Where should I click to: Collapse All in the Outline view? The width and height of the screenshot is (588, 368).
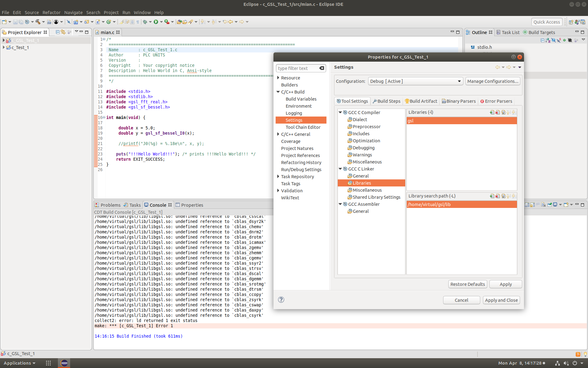click(542, 40)
